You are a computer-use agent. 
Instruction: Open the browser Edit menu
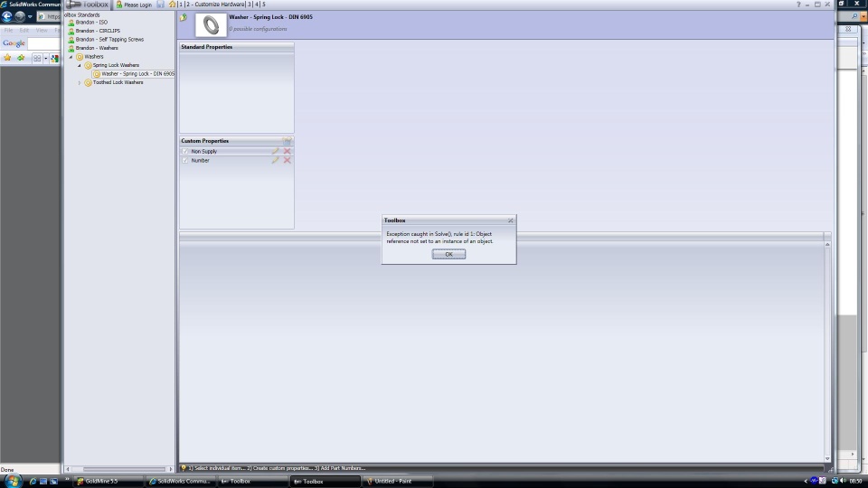point(24,31)
